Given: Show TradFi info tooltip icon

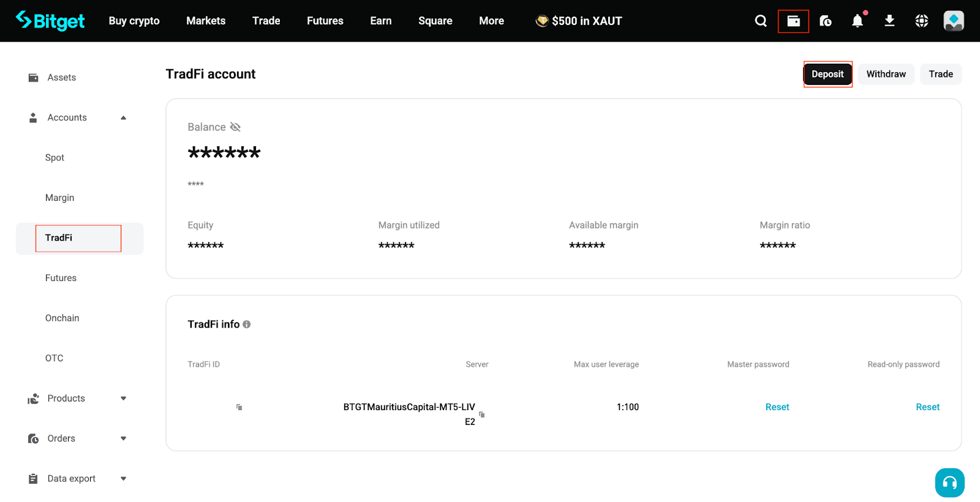Looking at the screenshot, I should (247, 324).
